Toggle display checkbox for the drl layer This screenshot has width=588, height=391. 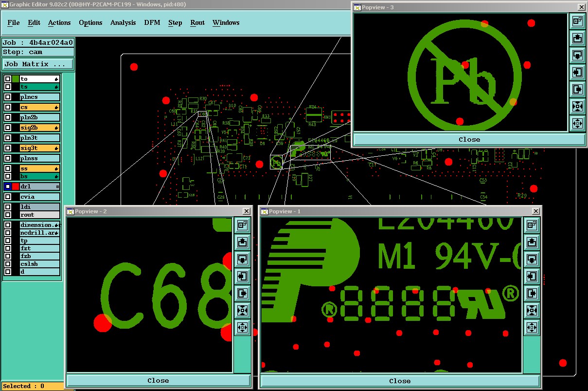(8, 186)
